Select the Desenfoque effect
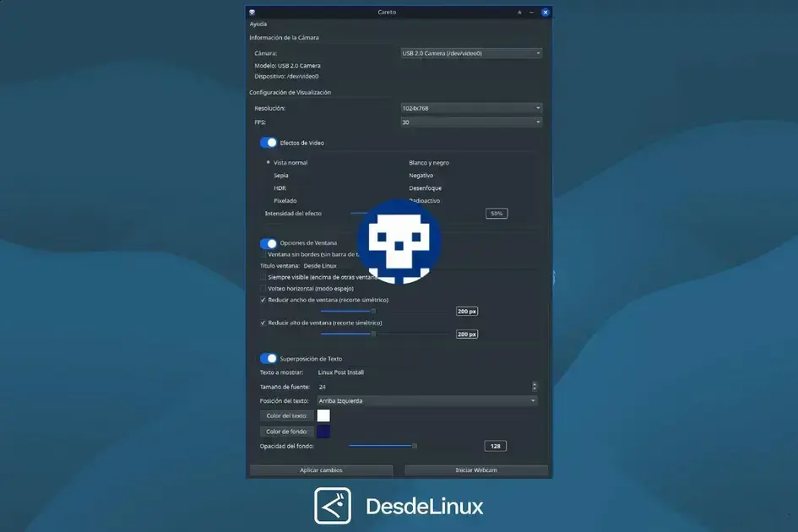This screenshot has width=798, height=532. tap(425, 188)
